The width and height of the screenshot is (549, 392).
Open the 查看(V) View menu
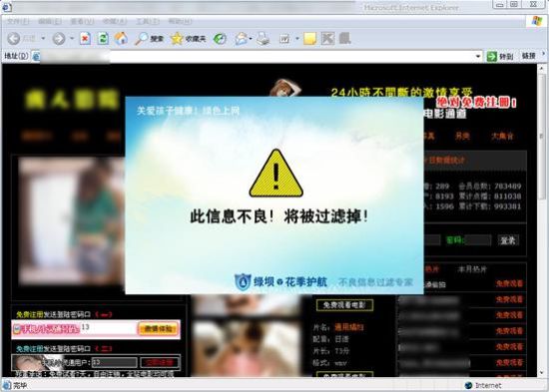[82, 21]
